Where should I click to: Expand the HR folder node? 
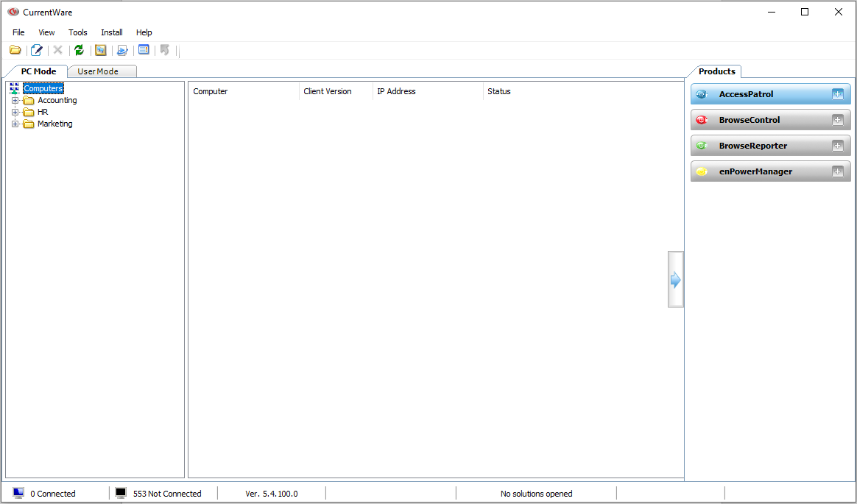[x=15, y=112]
